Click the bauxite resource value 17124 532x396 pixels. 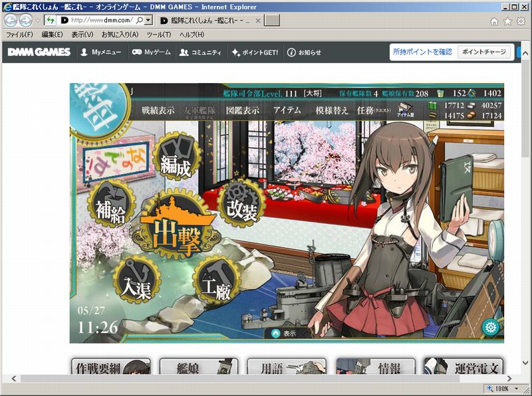(491, 116)
